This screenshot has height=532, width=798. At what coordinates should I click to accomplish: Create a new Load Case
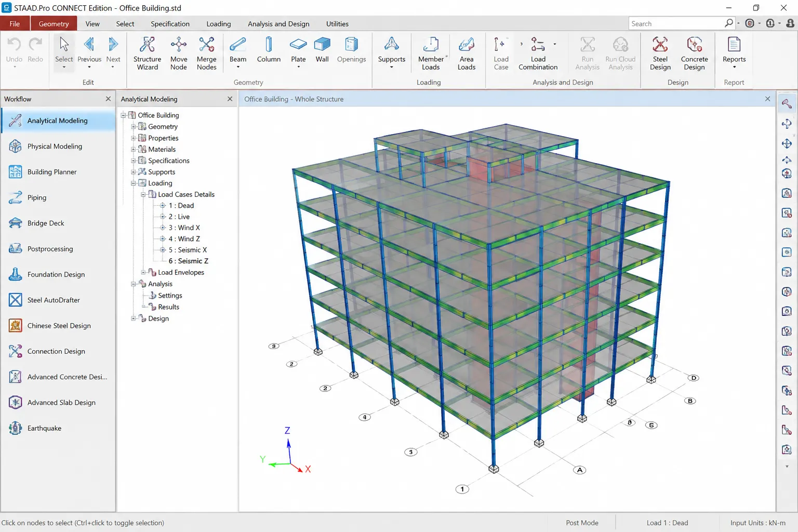coord(501,53)
